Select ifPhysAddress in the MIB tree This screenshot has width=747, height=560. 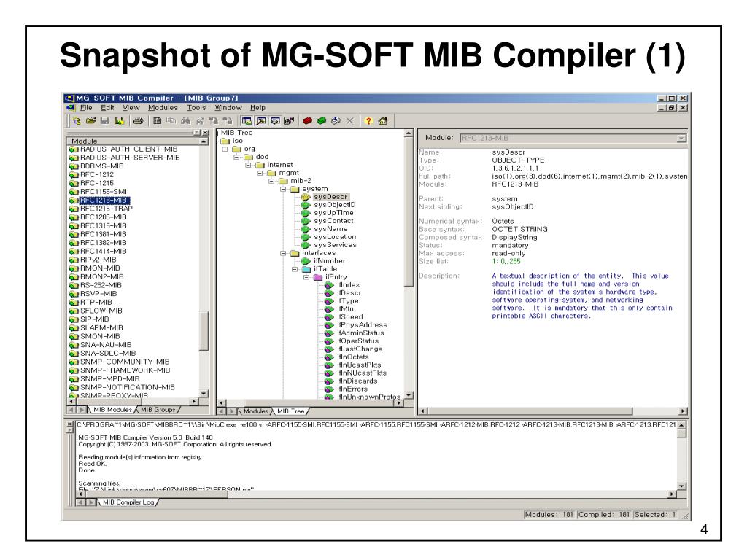(x=362, y=324)
